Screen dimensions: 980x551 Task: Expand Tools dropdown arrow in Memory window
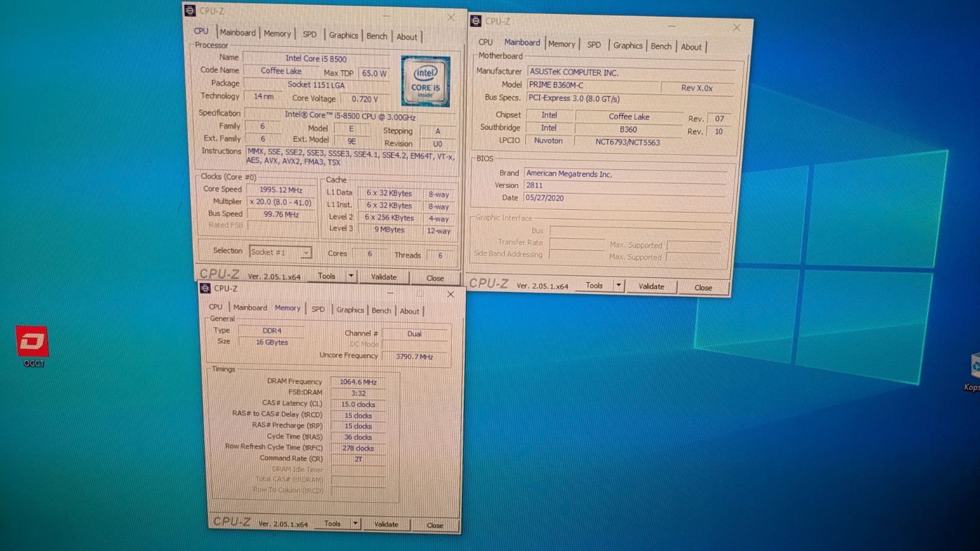(x=355, y=523)
